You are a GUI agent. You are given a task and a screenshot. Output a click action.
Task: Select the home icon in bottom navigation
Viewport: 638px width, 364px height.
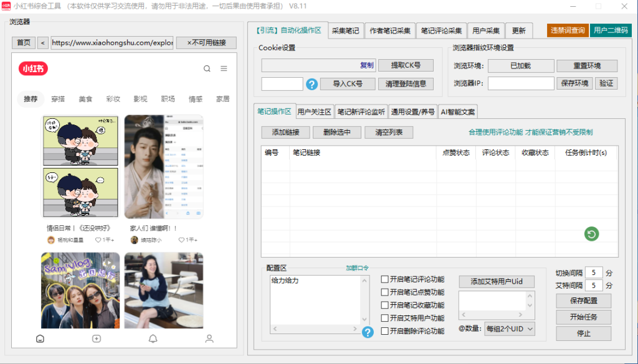40,338
